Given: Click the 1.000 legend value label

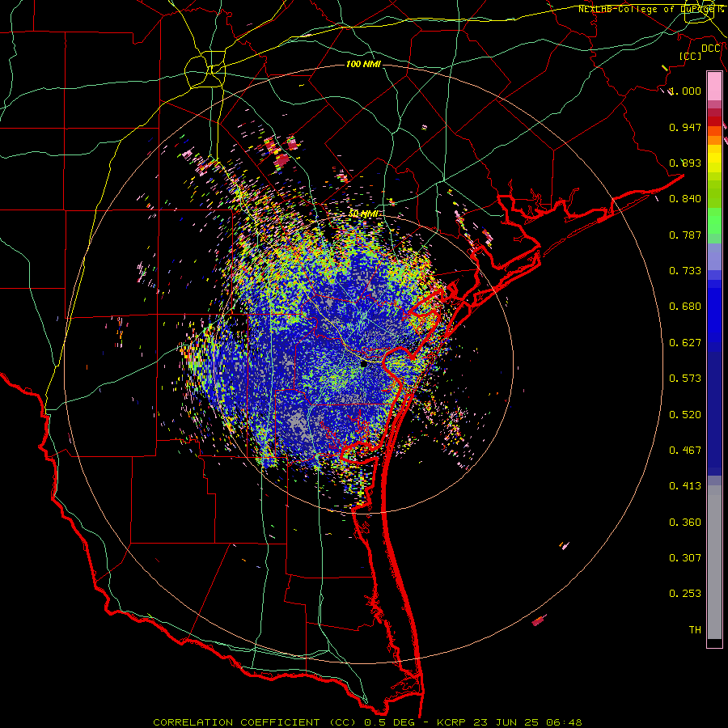Looking at the screenshot, I should point(685,91).
